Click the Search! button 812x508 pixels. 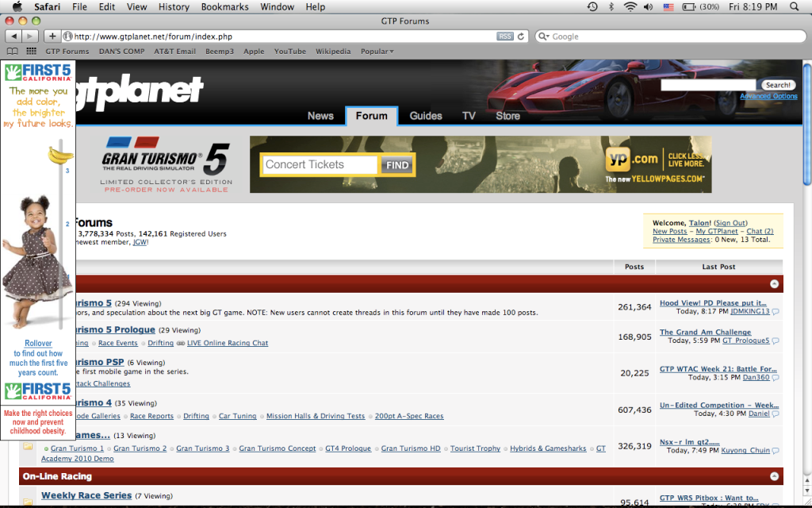click(778, 85)
